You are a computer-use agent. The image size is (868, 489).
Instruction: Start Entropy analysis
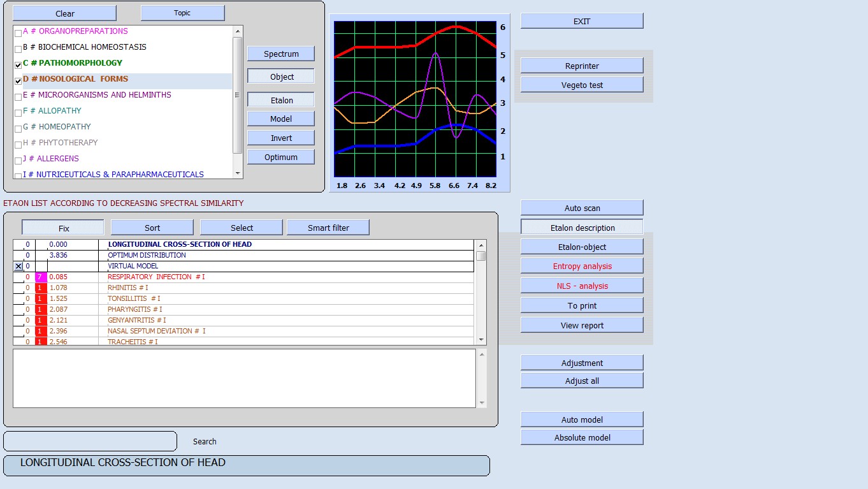tap(582, 266)
